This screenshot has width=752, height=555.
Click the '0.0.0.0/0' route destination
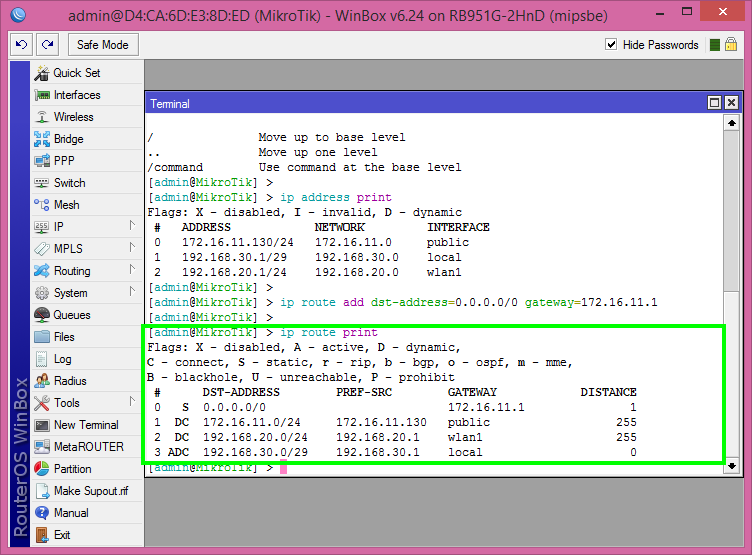[x=235, y=407]
